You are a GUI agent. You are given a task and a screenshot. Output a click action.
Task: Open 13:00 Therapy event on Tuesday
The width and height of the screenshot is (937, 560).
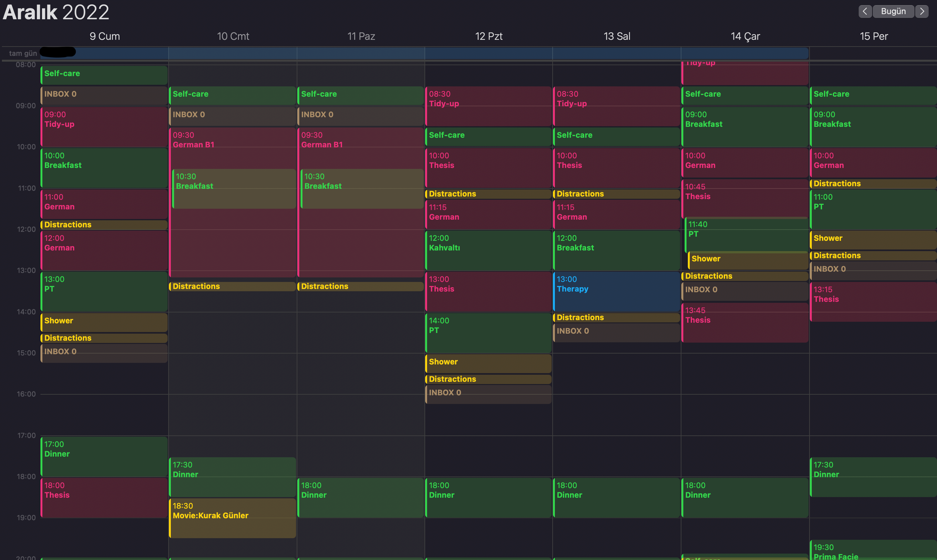pos(617,291)
